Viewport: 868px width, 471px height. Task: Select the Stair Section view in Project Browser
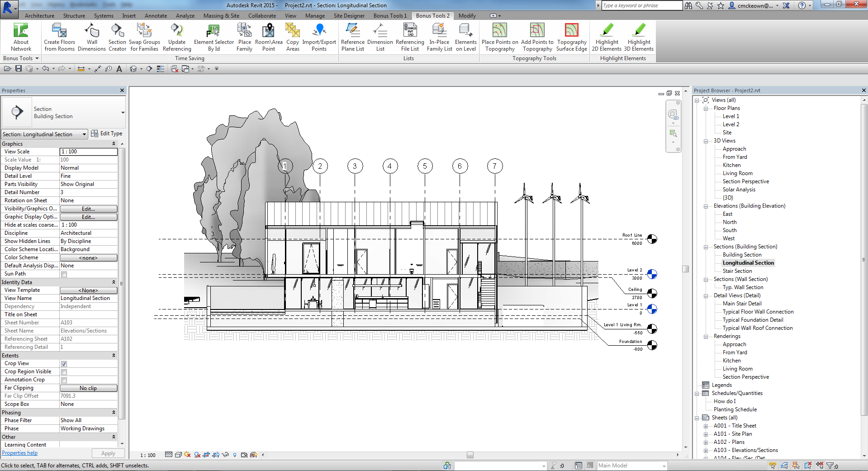(737, 271)
